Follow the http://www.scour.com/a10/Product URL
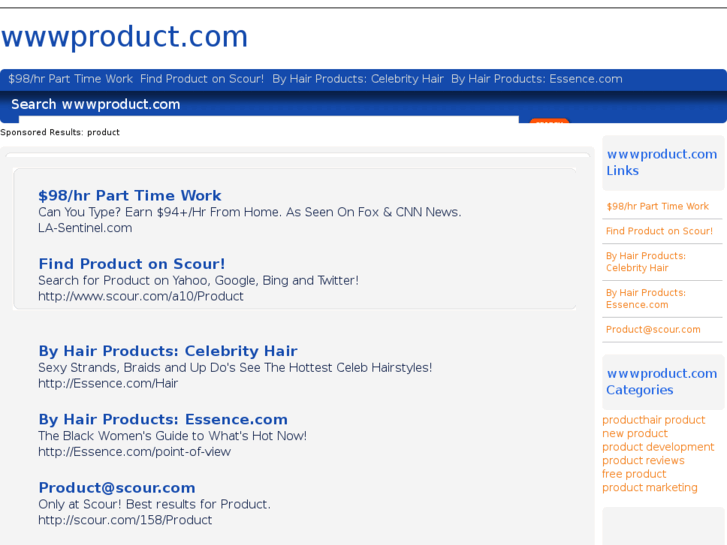727x545 pixels. tap(140, 296)
